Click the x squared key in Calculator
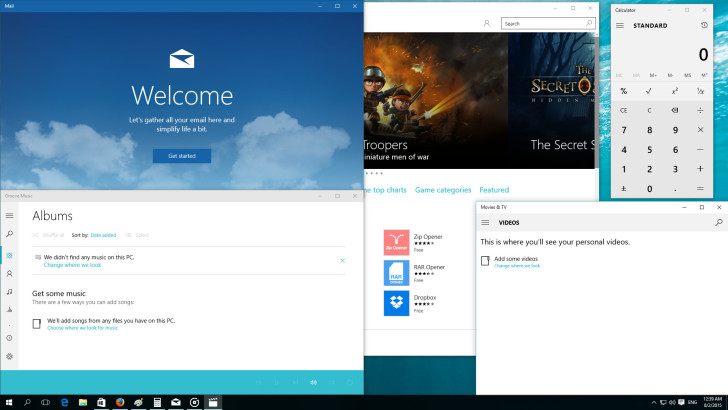Image resolution: width=728 pixels, height=410 pixels. pos(675,91)
